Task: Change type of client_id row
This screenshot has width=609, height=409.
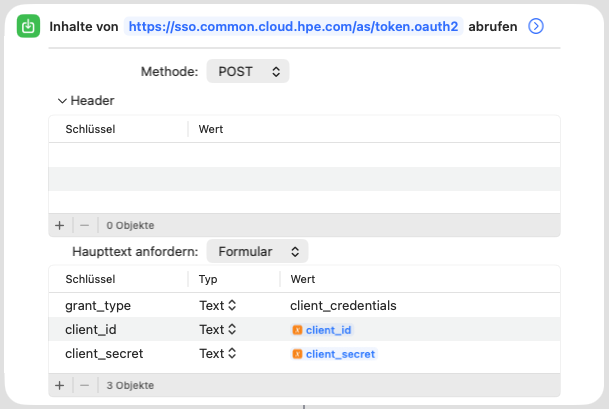Action: 217,329
